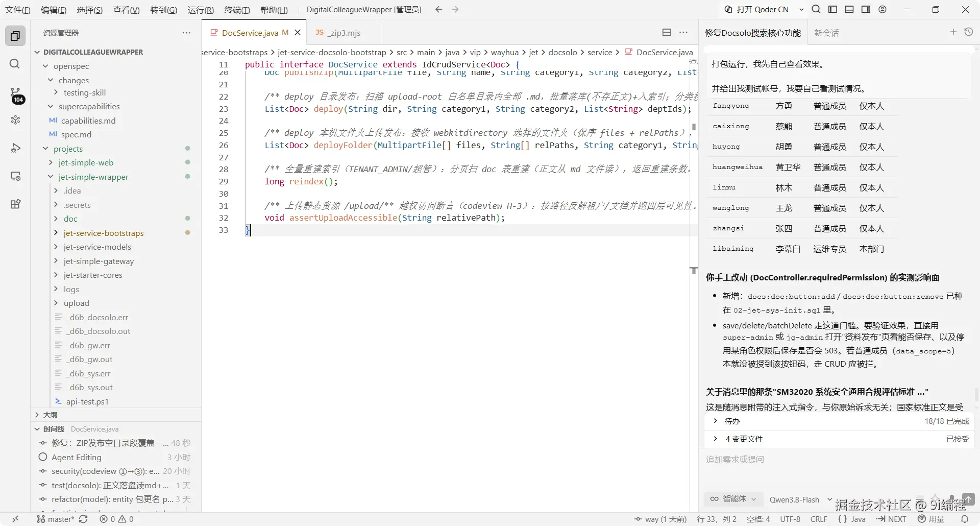Expand the 大纲 outline section
980x526 pixels.
(x=50, y=415)
